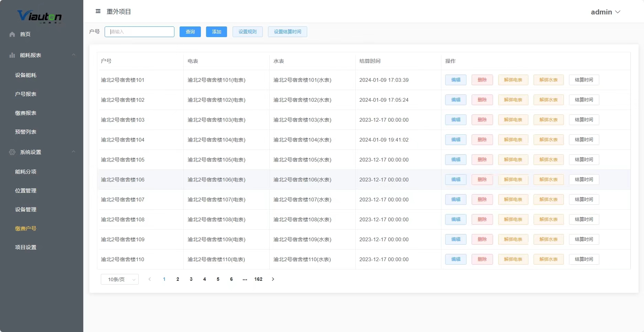Open 户号报表 menu item
The height and width of the screenshot is (332, 644).
pyautogui.click(x=26, y=94)
